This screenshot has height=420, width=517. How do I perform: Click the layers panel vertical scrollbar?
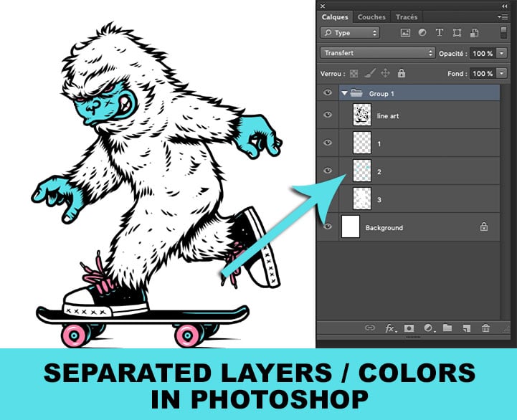click(x=505, y=202)
